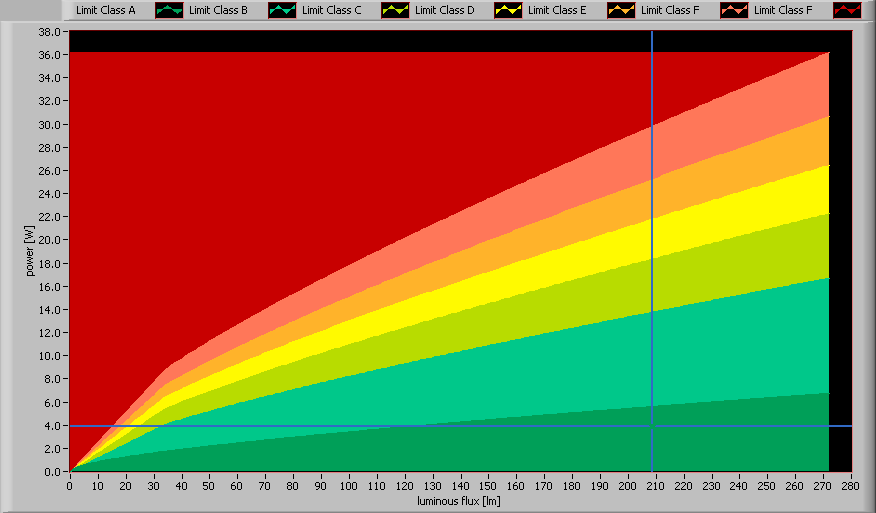Click the Limit Class B green plot icon
The height and width of the screenshot is (513, 876).
(x=281, y=10)
